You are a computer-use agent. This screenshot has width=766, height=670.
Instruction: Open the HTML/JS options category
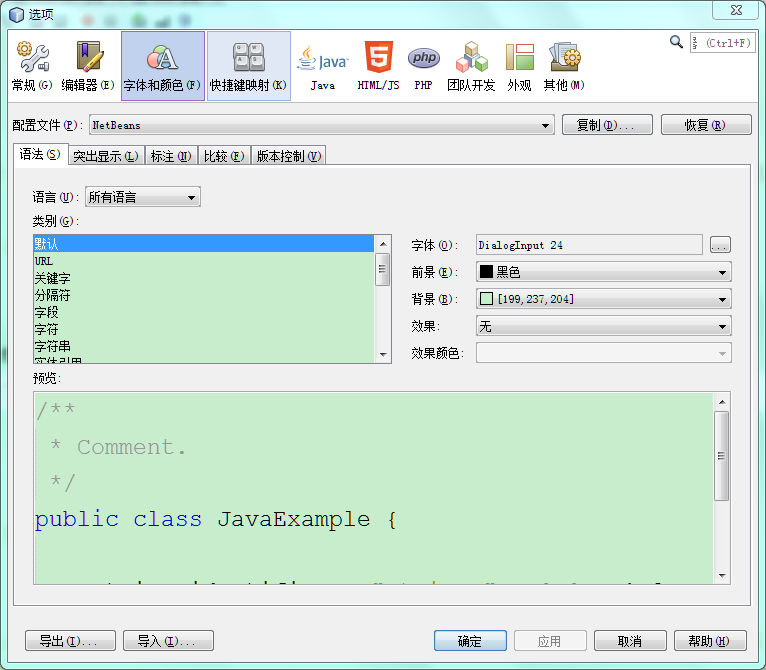coord(378,66)
